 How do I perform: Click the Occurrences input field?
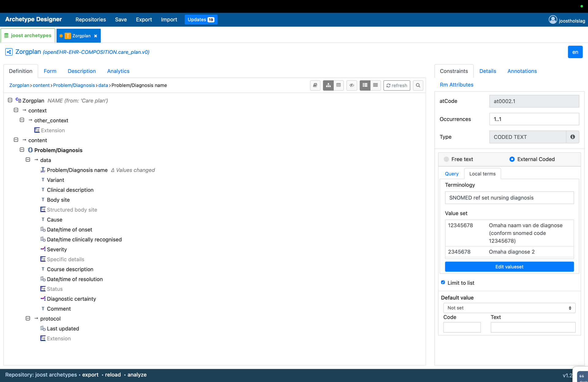(534, 119)
